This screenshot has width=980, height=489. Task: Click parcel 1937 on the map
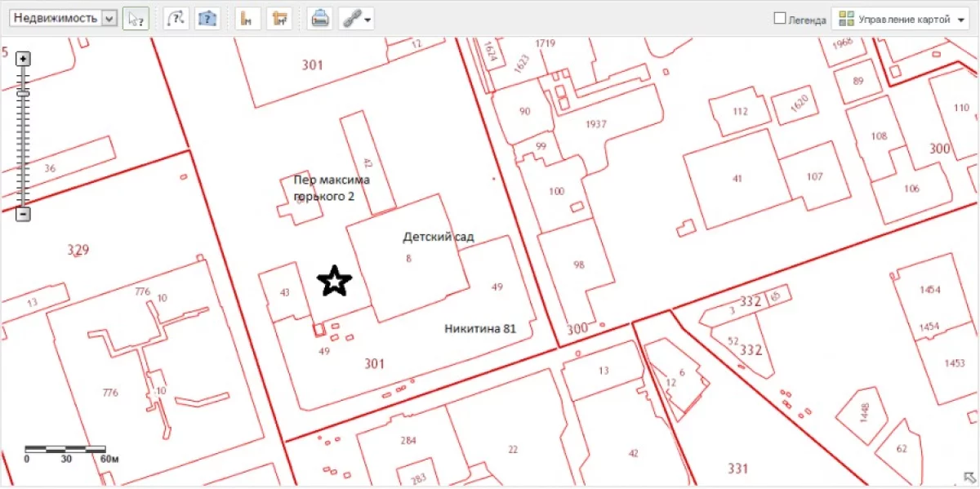pos(595,123)
